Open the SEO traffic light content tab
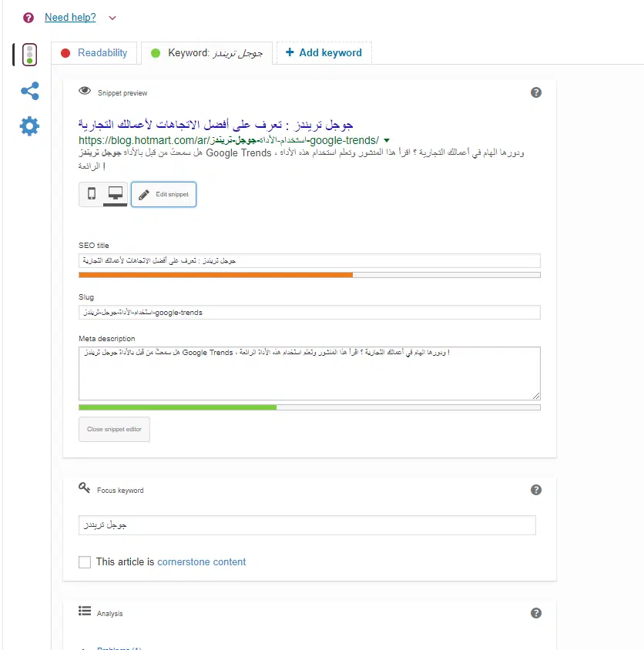 coord(29,55)
